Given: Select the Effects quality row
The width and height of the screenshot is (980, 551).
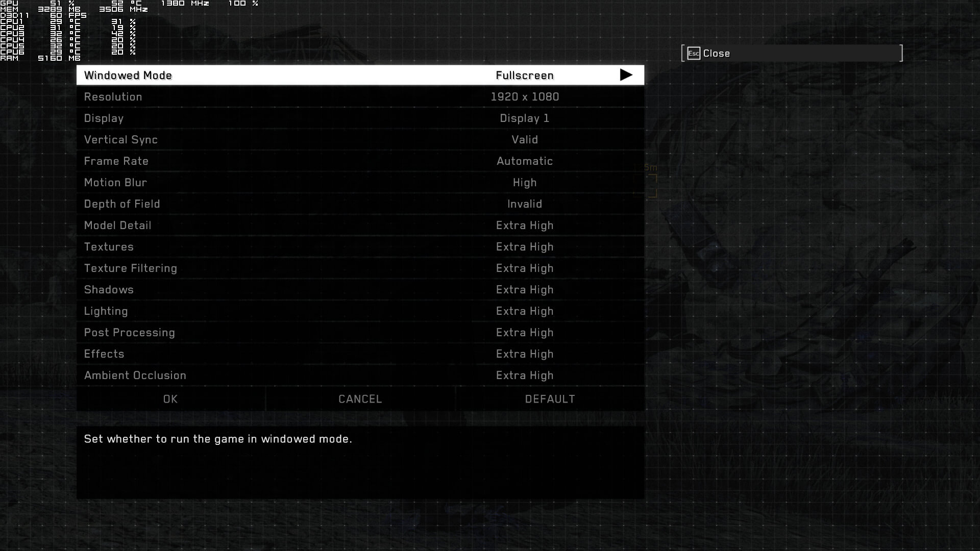Looking at the screenshot, I should coord(360,354).
